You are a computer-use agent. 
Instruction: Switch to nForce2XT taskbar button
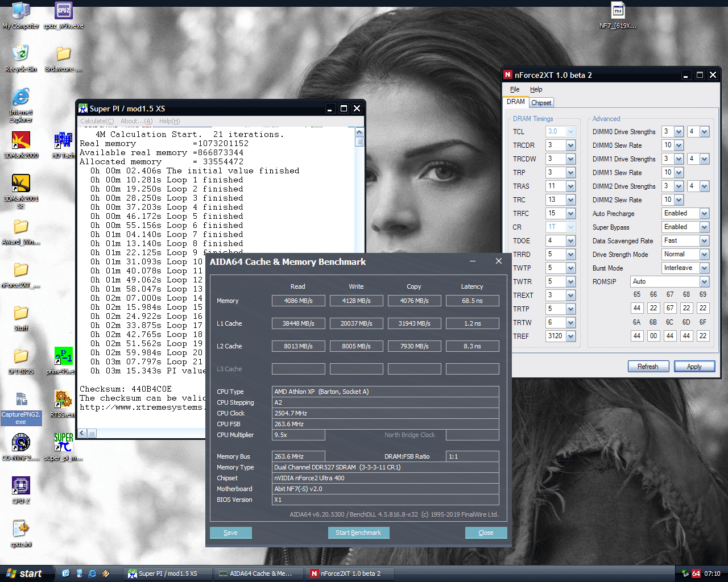[x=350, y=573]
